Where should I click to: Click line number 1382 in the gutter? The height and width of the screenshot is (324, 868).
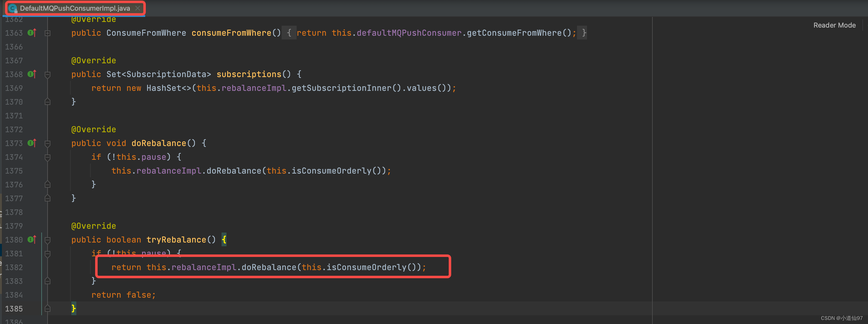[x=14, y=267]
